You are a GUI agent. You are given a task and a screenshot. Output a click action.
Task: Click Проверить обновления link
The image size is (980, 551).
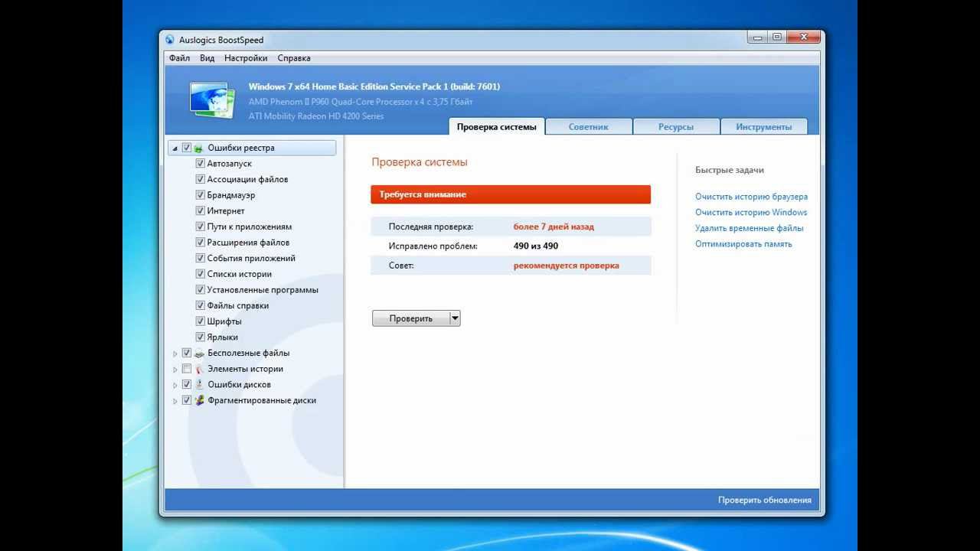[x=764, y=500]
